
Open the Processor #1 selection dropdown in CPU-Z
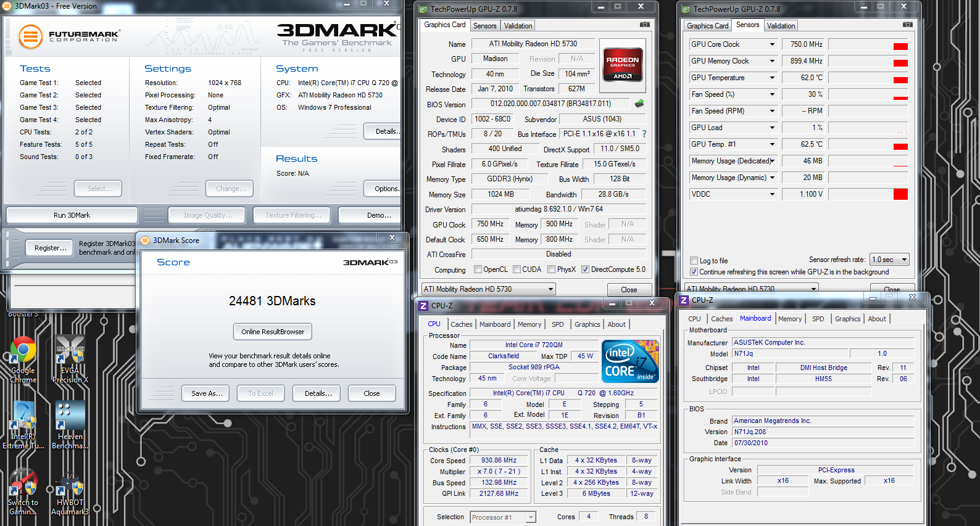(502, 517)
